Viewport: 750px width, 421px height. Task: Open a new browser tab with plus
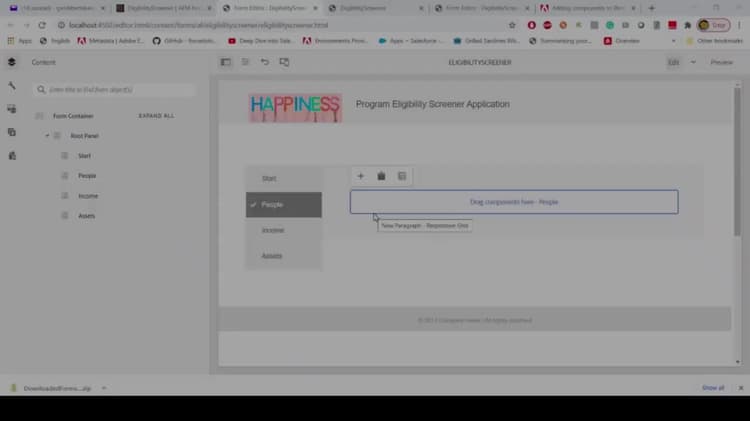pyautogui.click(x=651, y=8)
